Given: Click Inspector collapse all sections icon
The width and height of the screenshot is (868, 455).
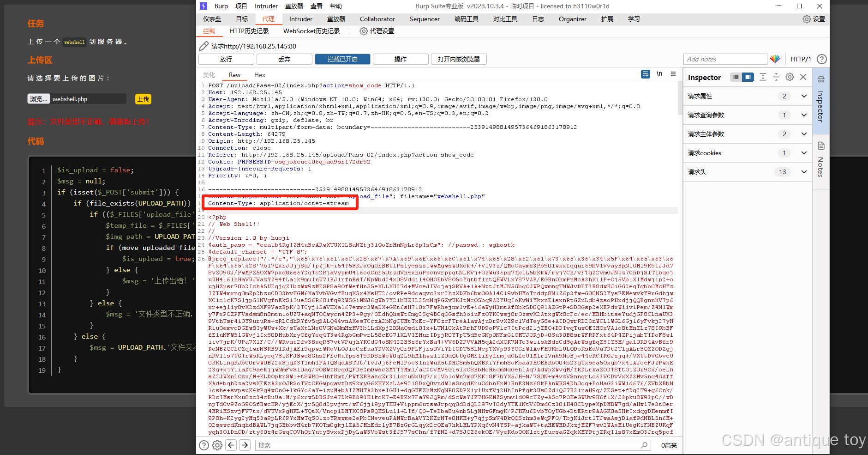Looking at the screenshot, I should click(x=776, y=77).
